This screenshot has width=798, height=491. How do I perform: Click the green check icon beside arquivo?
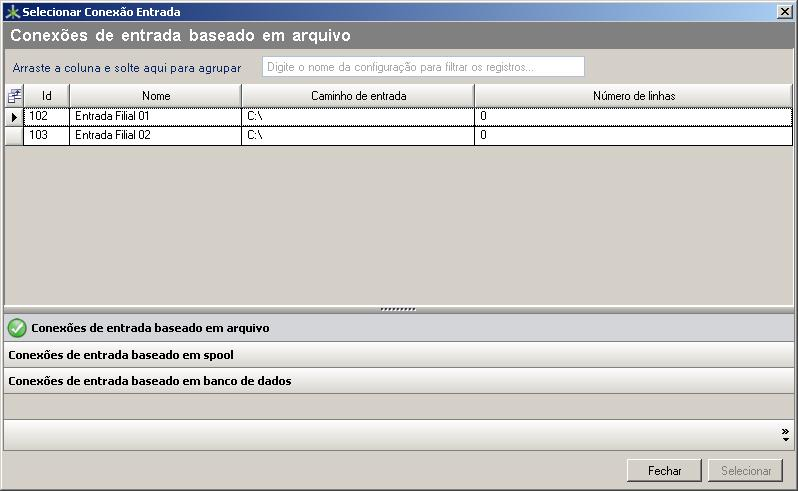click(x=17, y=328)
